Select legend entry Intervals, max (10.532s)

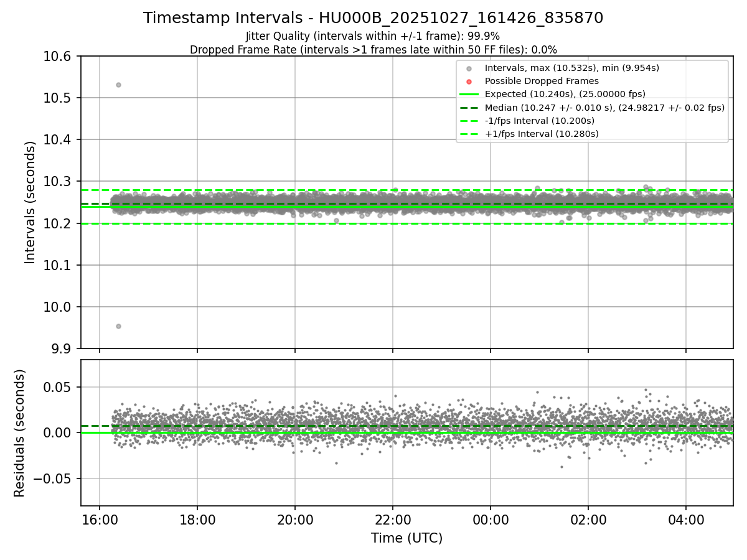pyautogui.click(x=571, y=68)
